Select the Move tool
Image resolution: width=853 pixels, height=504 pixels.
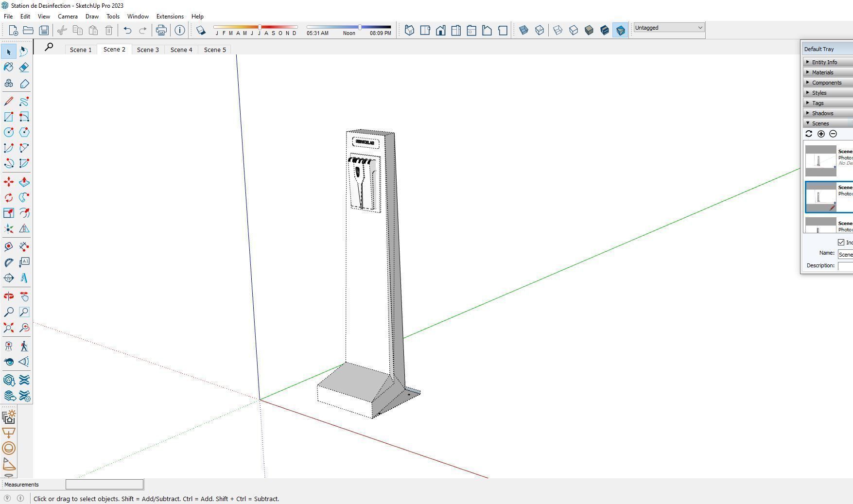click(x=9, y=182)
